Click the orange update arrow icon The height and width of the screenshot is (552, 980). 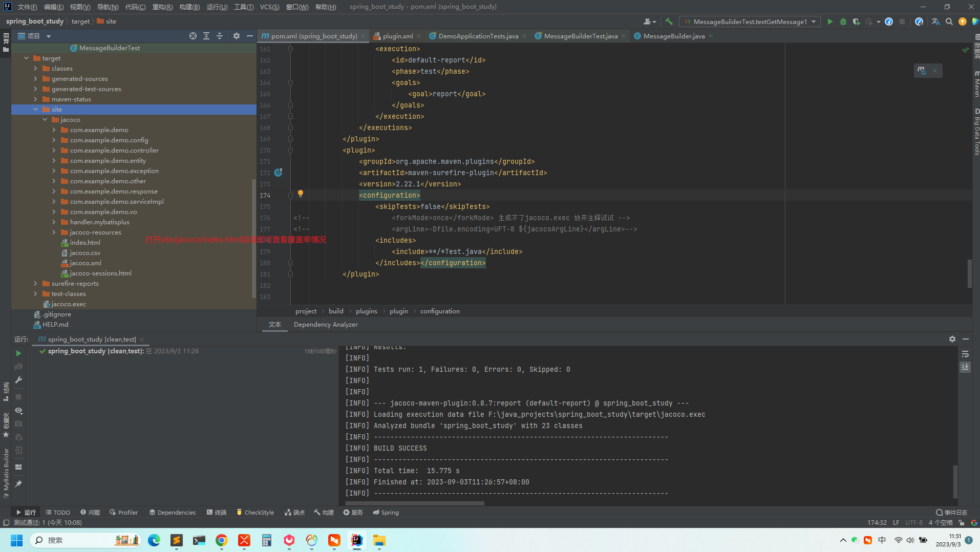tap(963, 22)
